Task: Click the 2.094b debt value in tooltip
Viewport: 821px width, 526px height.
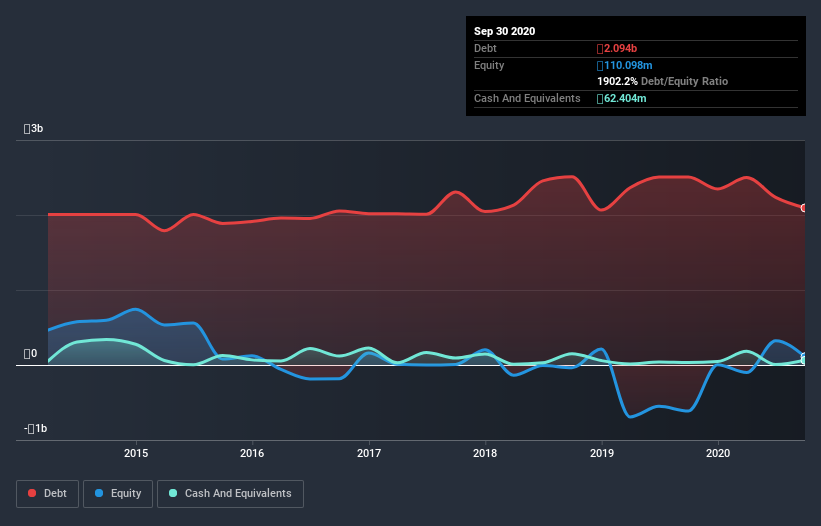Action: coord(617,49)
